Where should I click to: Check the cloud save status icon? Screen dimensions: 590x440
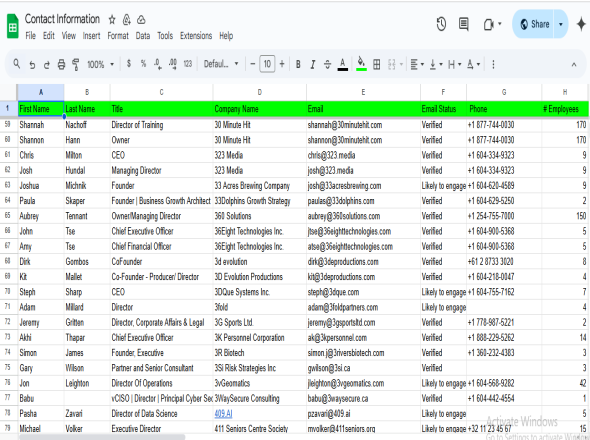click(141, 20)
